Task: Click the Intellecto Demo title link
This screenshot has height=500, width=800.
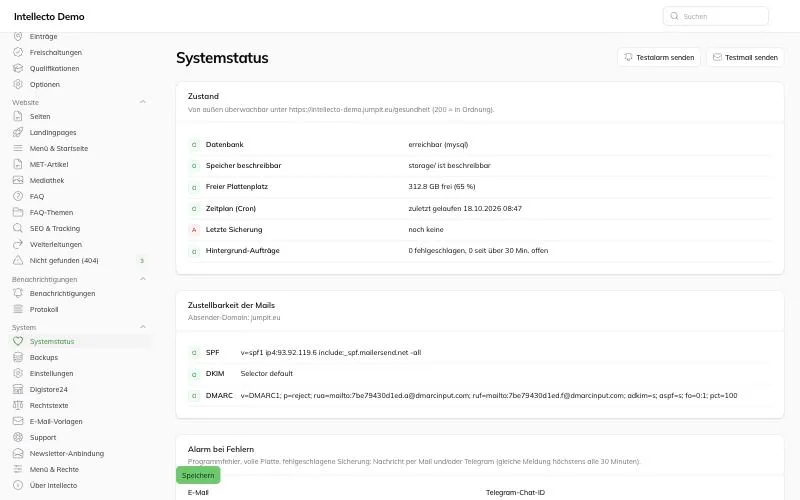Action: coord(49,16)
